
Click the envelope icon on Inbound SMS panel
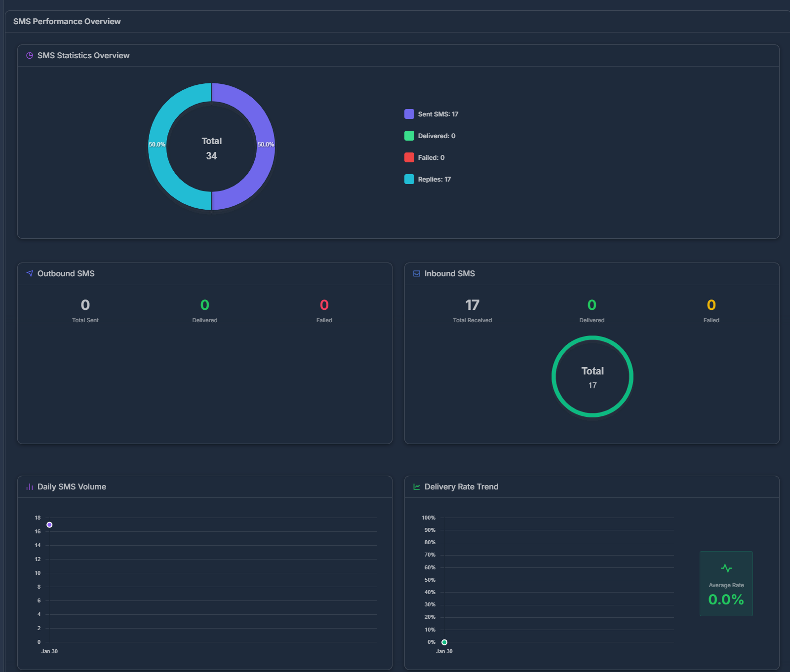[416, 273]
